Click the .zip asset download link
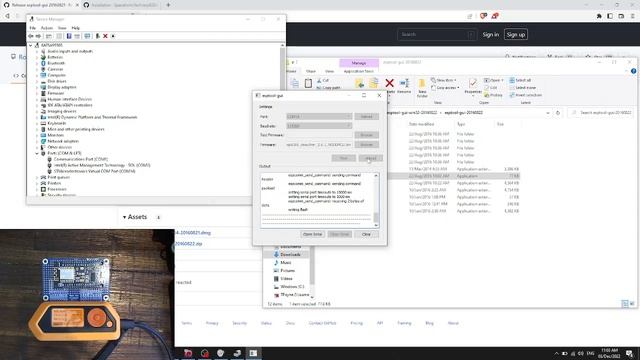 click(189, 244)
